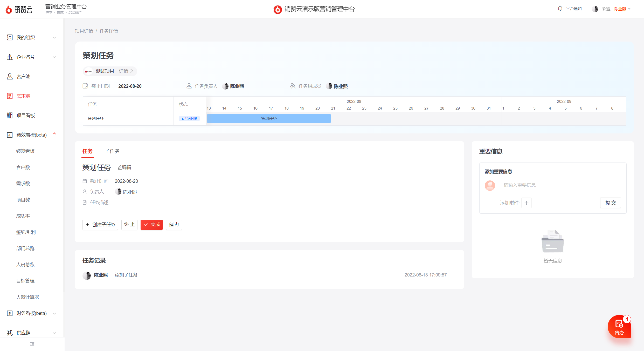Viewport: 644px width, 351px height.
Task: Expand the 企业名片 menu chevron
Action: [x=54, y=57]
